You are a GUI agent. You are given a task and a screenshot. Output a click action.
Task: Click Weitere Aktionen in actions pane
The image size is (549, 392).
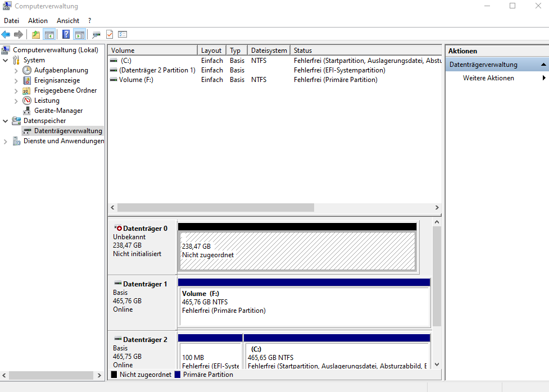pyautogui.click(x=488, y=78)
